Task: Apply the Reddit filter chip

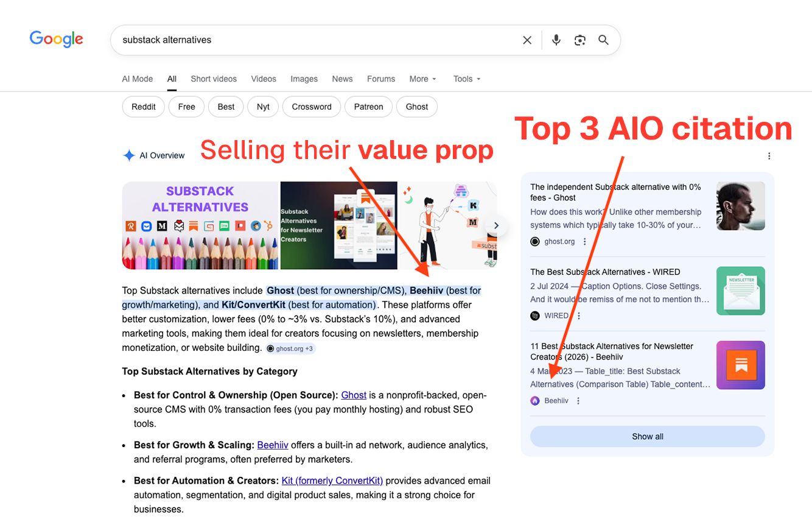Action: click(144, 107)
